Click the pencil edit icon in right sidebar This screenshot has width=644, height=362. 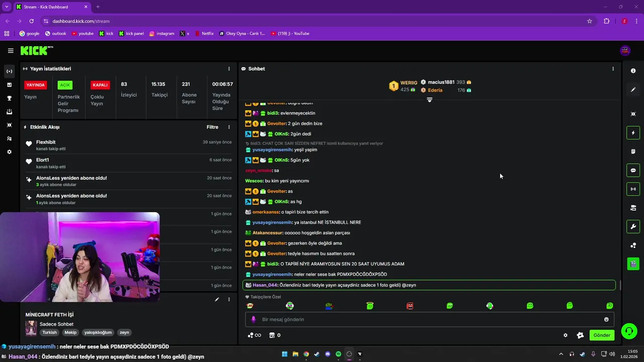[x=633, y=89]
